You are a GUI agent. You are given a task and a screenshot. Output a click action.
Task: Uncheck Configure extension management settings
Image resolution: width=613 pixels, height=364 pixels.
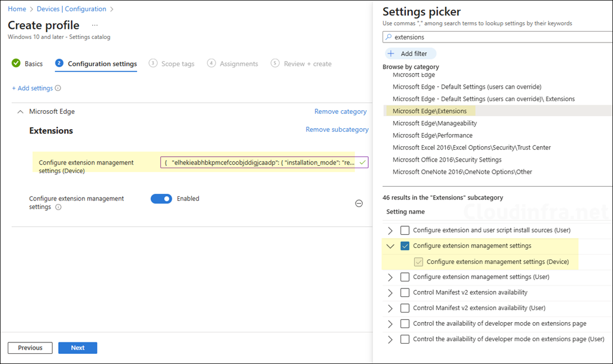405,245
